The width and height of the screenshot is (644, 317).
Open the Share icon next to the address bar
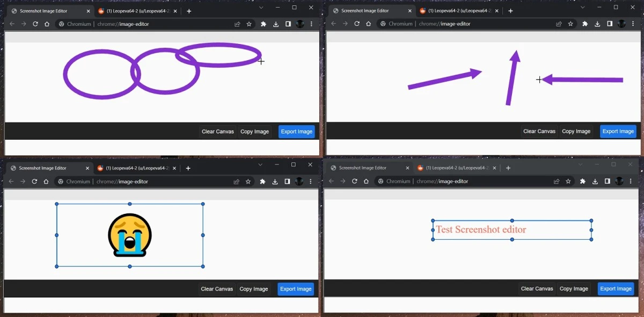(237, 24)
